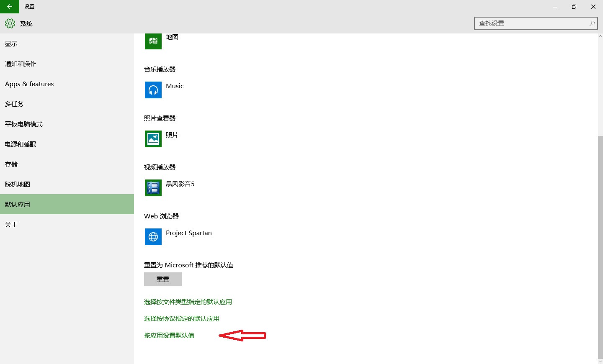Open the 关于 page
603x364 pixels.
[67, 224]
